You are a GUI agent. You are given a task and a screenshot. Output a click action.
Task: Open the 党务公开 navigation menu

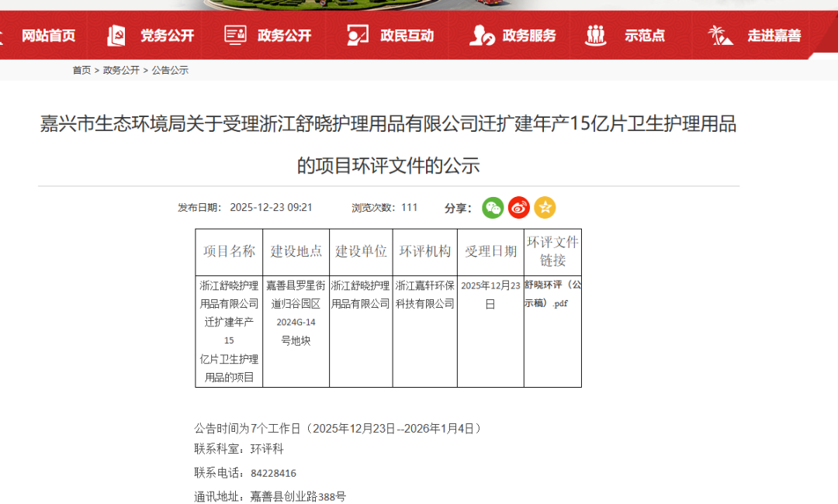[x=167, y=36]
